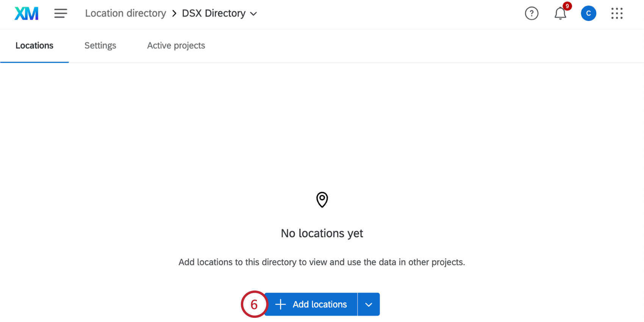The width and height of the screenshot is (644, 322).
Task: Open the nine-dot apps grid
Action: pyautogui.click(x=617, y=14)
